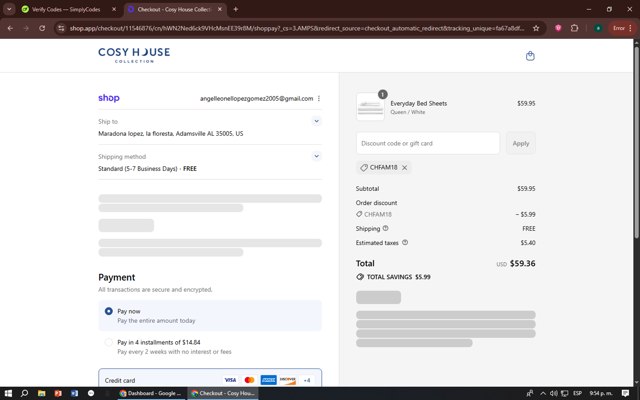Show estimated taxes help icon

click(x=405, y=242)
